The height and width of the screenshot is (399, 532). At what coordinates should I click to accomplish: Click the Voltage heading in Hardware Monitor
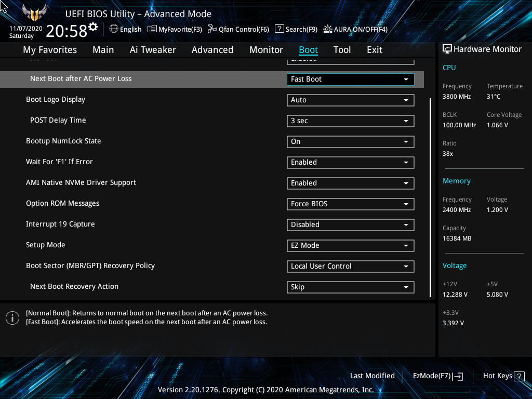click(455, 265)
